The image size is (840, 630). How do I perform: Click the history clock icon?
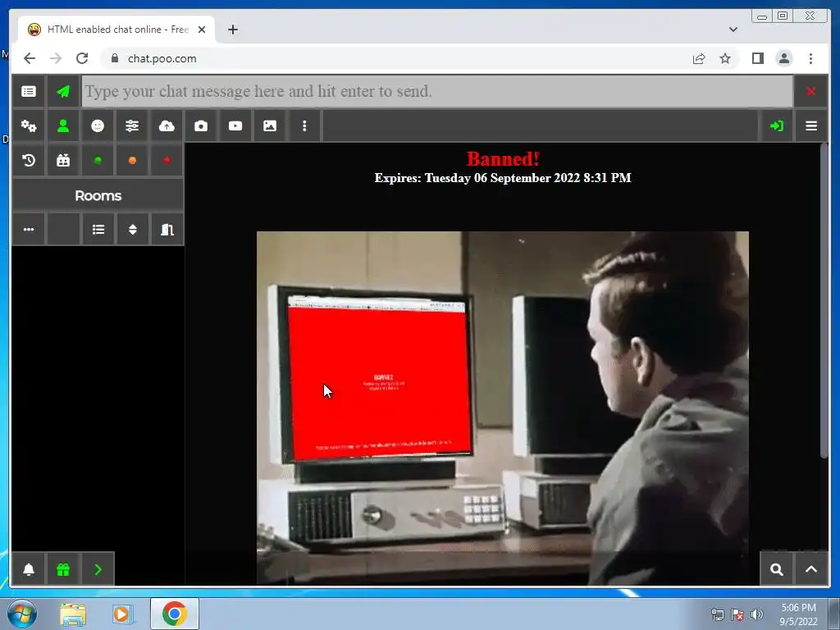pyautogui.click(x=29, y=160)
